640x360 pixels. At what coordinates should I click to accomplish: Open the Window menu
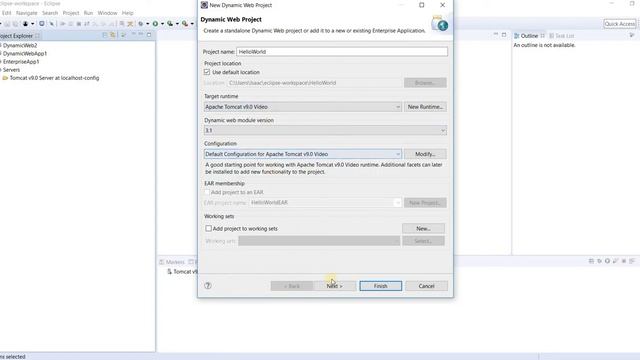pyautogui.click(x=107, y=13)
